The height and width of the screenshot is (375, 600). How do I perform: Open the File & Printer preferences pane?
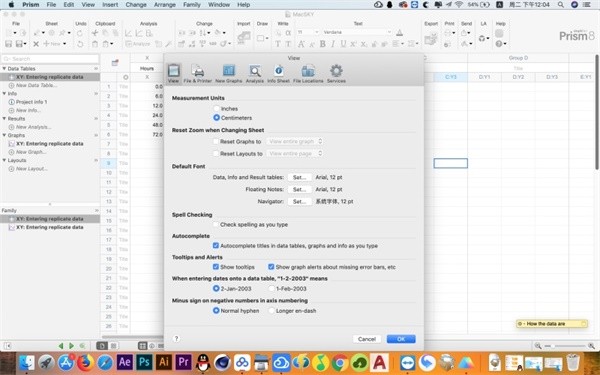tap(197, 74)
